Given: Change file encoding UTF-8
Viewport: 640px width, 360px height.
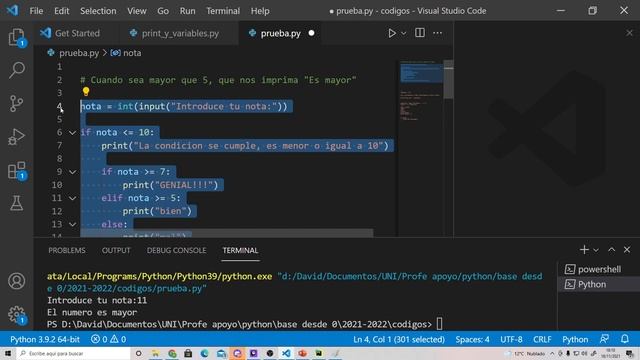Looking at the screenshot, I should 511,340.
